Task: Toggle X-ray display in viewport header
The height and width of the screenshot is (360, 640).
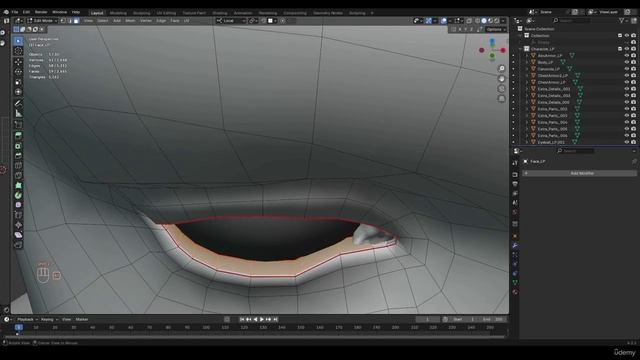Action: pyautogui.click(x=469, y=20)
